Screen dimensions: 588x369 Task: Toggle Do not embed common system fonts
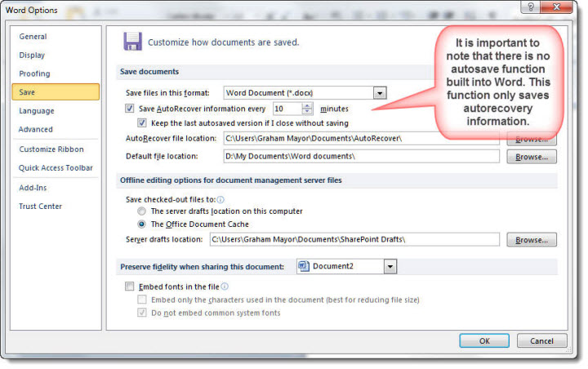tap(142, 313)
